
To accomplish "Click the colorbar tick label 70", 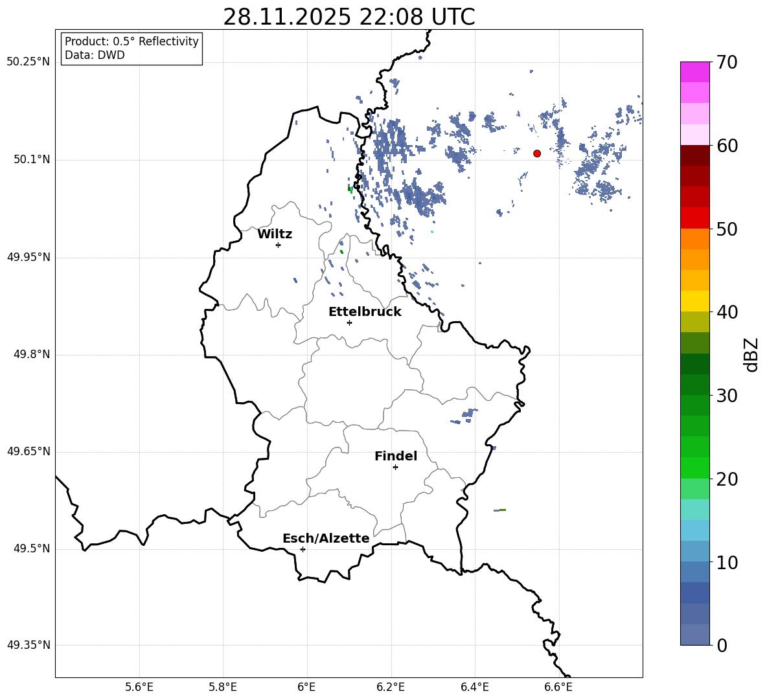I will (x=726, y=63).
